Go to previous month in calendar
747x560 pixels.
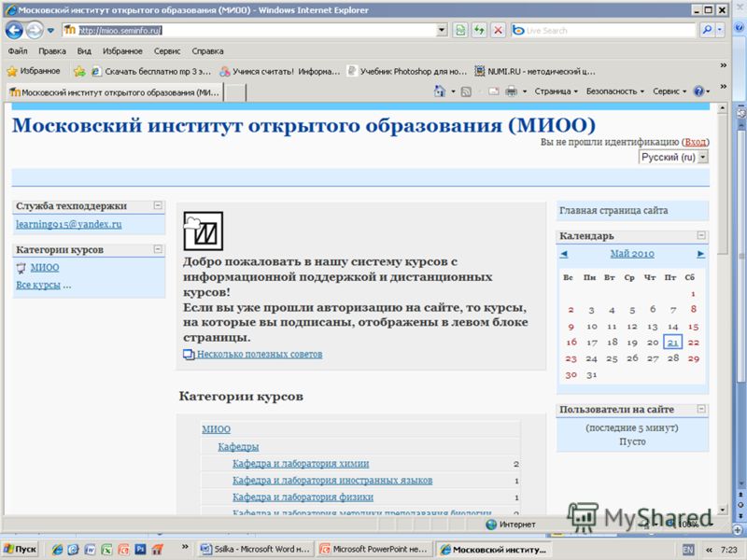[x=564, y=254]
